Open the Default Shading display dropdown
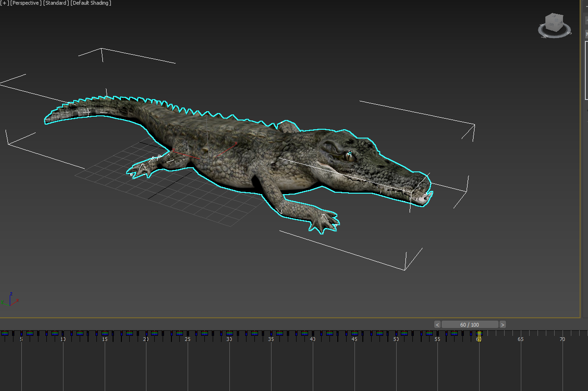 coord(91,3)
